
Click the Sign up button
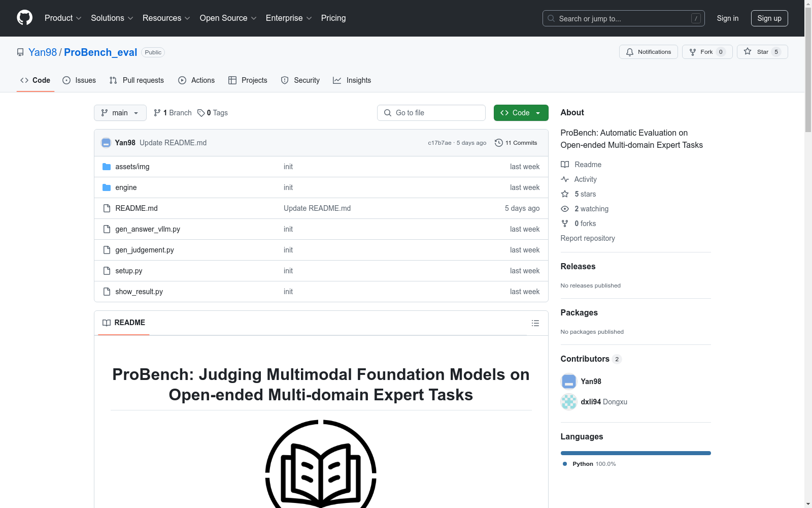pyautogui.click(x=769, y=18)
